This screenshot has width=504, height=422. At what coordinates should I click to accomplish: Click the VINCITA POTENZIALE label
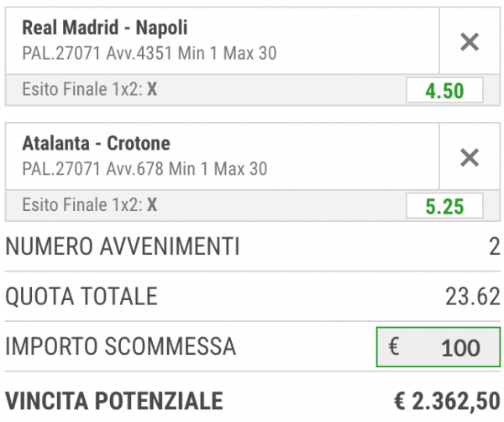pos(114,400)
